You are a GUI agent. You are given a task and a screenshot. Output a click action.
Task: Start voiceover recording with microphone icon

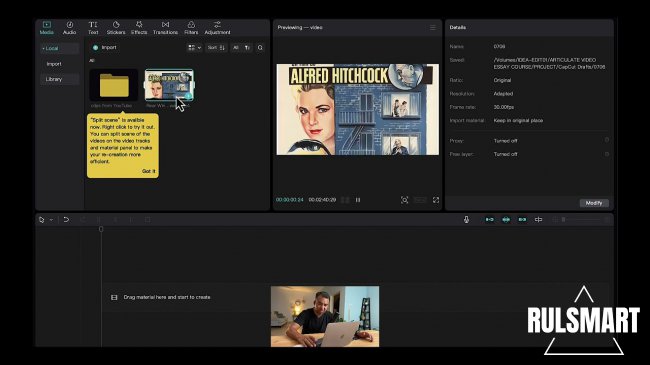pyautogui.click(x=466, y=219)
